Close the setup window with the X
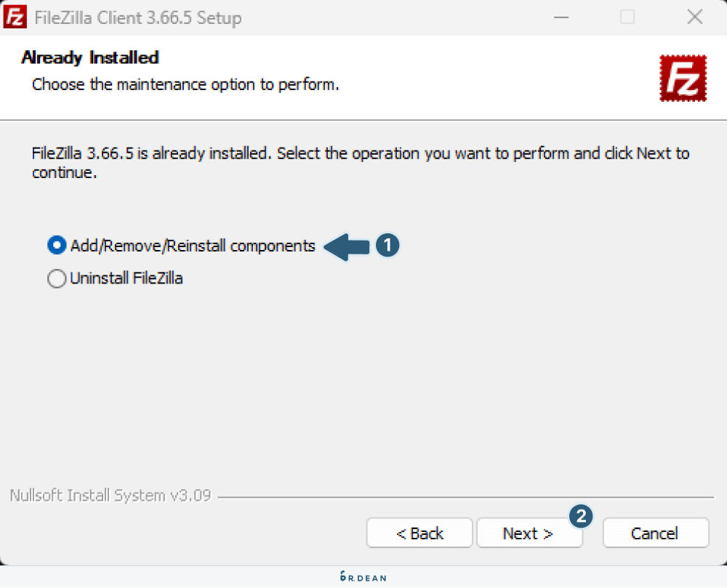The image size is (727, 588). 693,17
